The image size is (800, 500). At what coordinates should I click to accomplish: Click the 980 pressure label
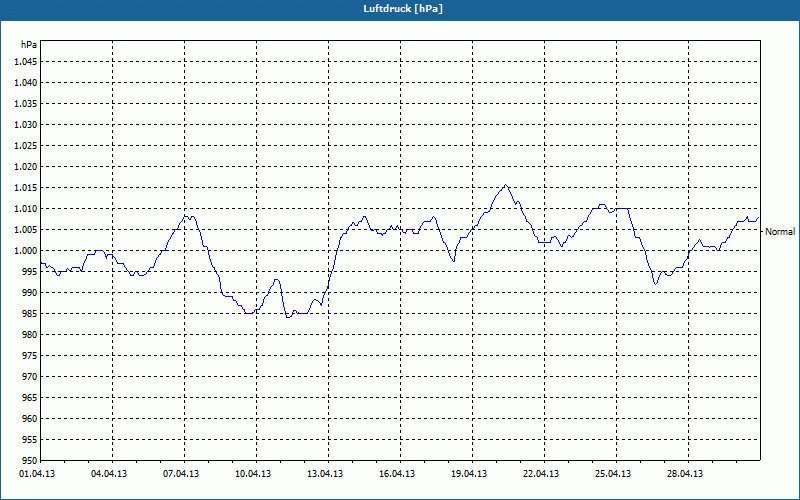(x=30, y=335)
